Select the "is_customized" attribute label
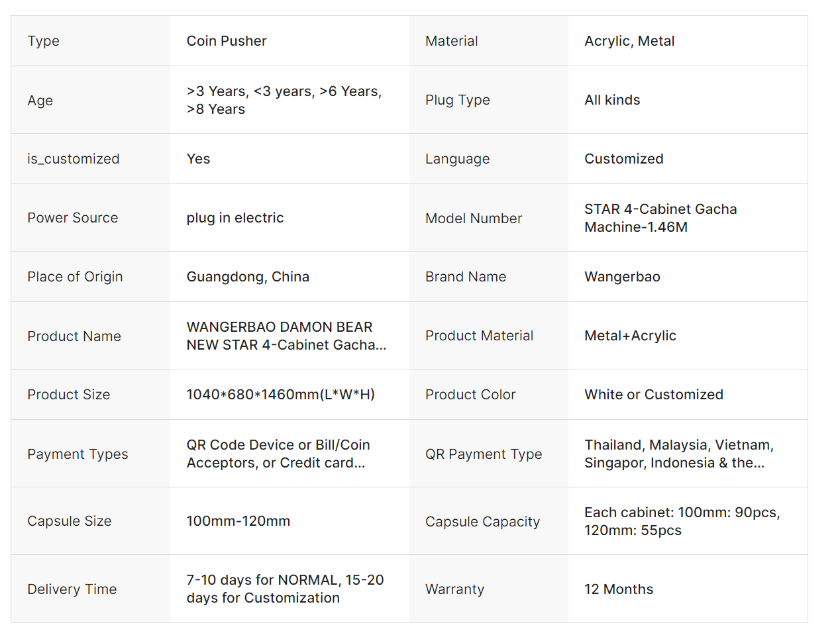The image size is (840, 641). click(x=74, y=159)
